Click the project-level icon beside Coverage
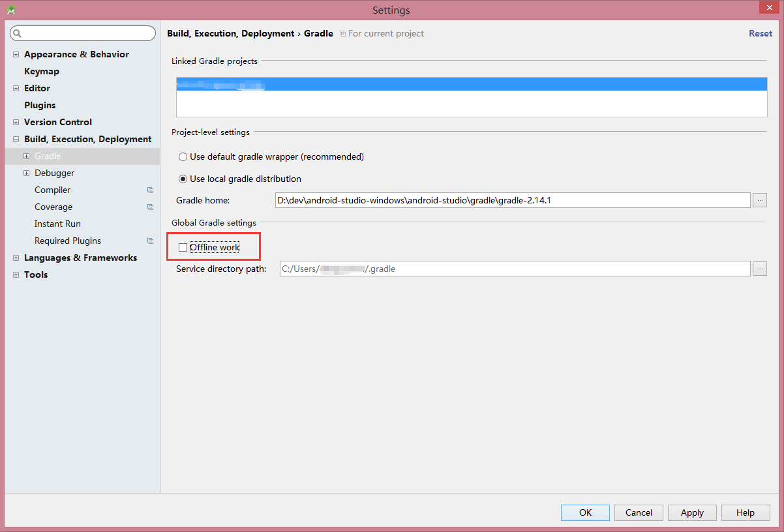Image resolution: width=784 pixels, height=532 pixels. click(x=150, y=207)
